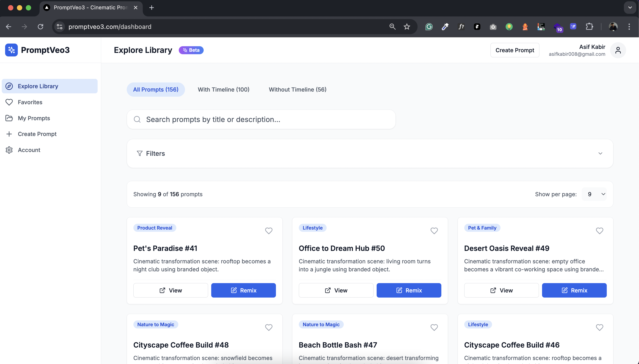Favorite Office to Dream Hub #50 heart

click(x=434, y=231)
